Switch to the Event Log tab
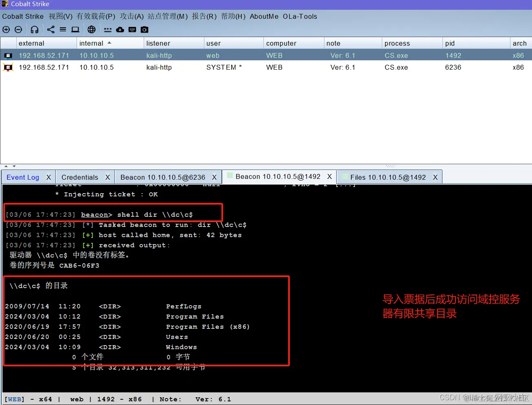This screenshot has height=405, width=532. click(23, 177)
